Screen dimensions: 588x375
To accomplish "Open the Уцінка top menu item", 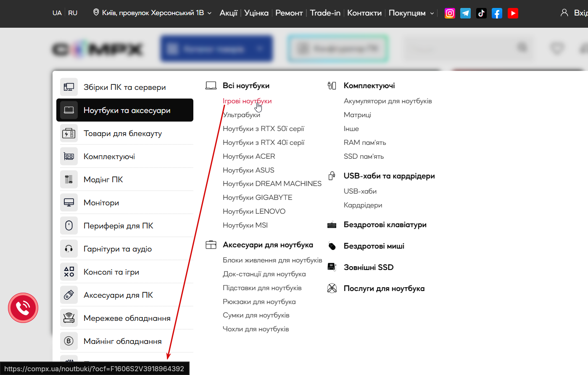I will point(256,13).
